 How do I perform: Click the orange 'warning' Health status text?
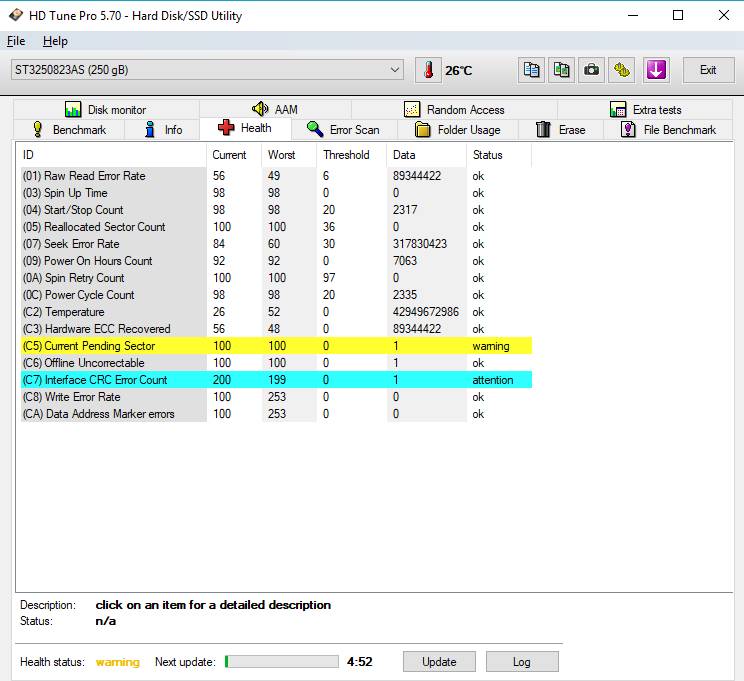coord(118,662)
